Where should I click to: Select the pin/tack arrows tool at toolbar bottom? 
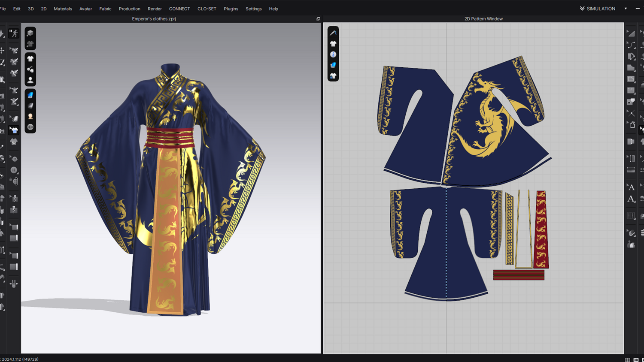[14, 284]
